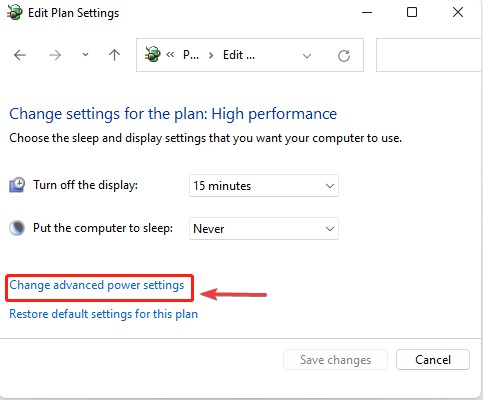Open Change advanced power settings link
Viewport: 483px width, 400px height.
pyautogui.click(x=97, y=285)
